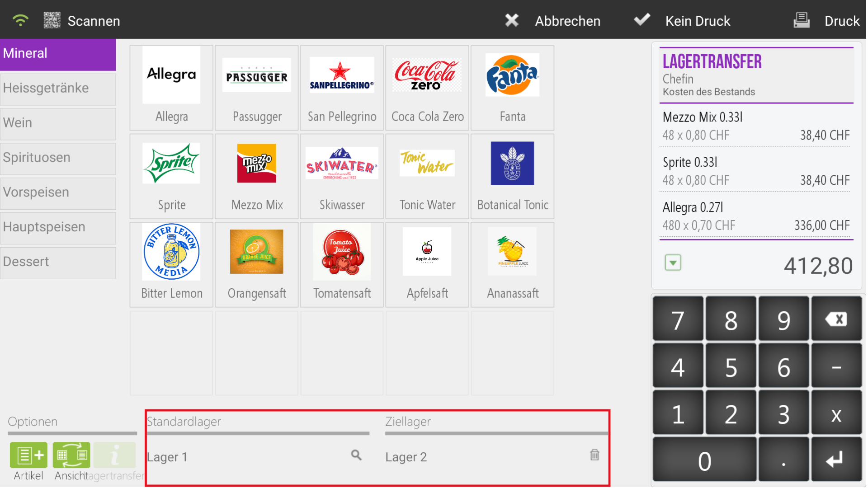The height and width of the screenshot is (488, 868).
Task: Switch to the Wein category
Action: [x=58, y=124]
